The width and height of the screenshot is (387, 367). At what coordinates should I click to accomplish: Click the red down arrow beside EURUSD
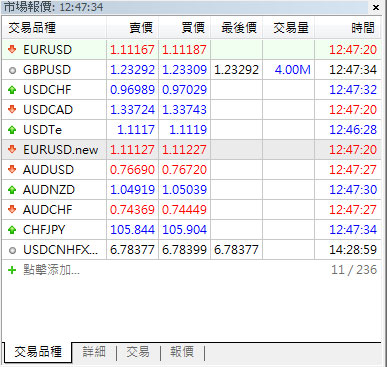point(12,50)
